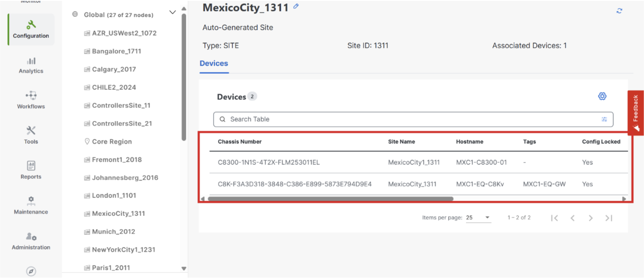Go to the first page of devices
Screen dimensions: 644x279
click(x=554, y=218)
